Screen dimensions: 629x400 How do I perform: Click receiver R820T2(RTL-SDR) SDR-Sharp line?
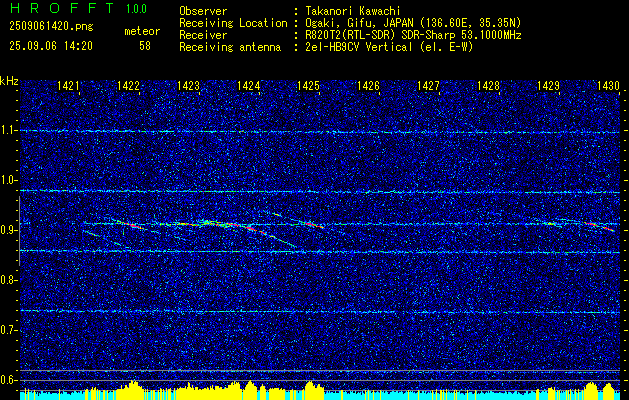click(413, 35)
